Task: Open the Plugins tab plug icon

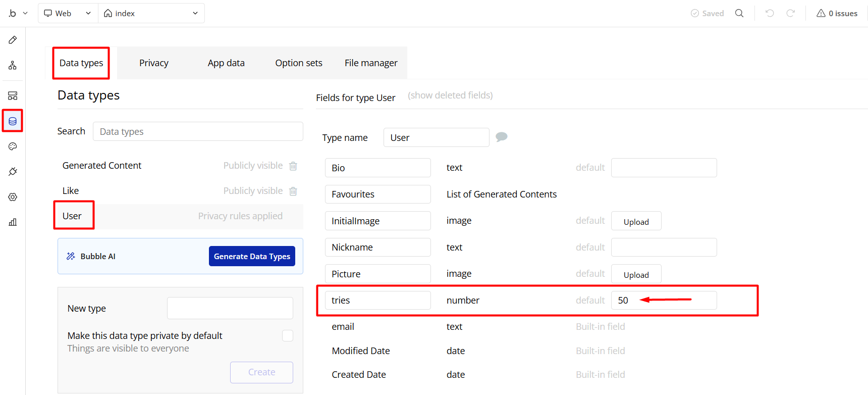Action: point(13,172)
